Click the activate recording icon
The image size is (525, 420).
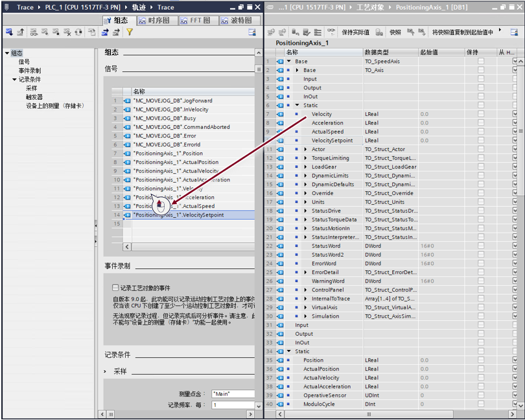45,32
